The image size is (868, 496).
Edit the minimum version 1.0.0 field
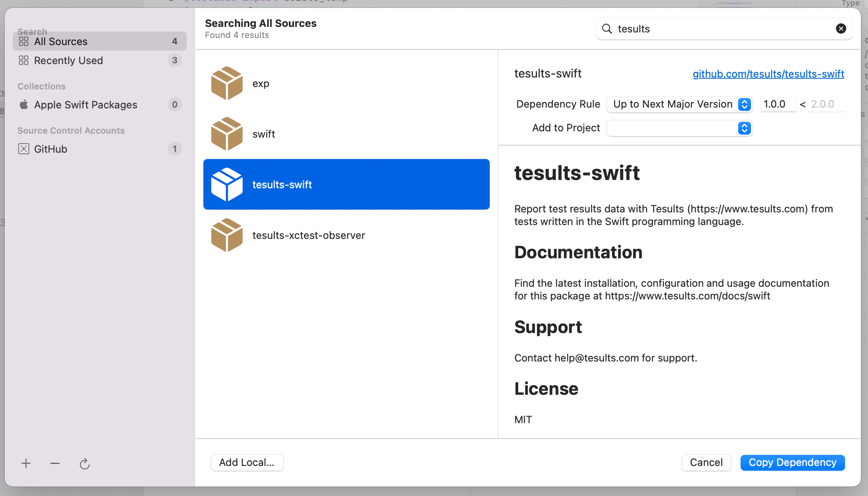[779, 104]
